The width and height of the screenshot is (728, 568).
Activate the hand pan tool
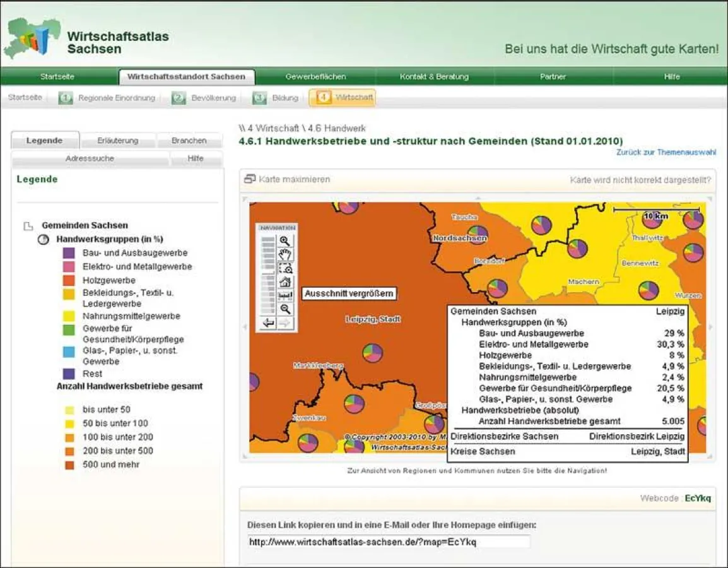point(285,254)
